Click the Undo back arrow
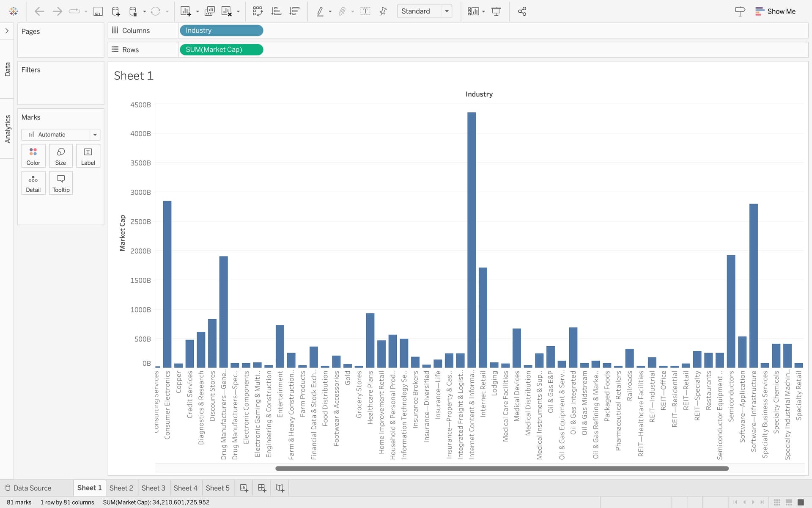The width and height of the screenshot is (812, 508). [x=39, y=11]
